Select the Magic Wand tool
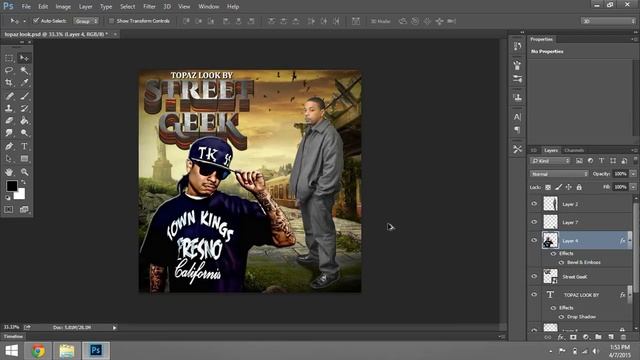This screenshot has width=640, height=360. pyautogui.click(x=24, y=70)
